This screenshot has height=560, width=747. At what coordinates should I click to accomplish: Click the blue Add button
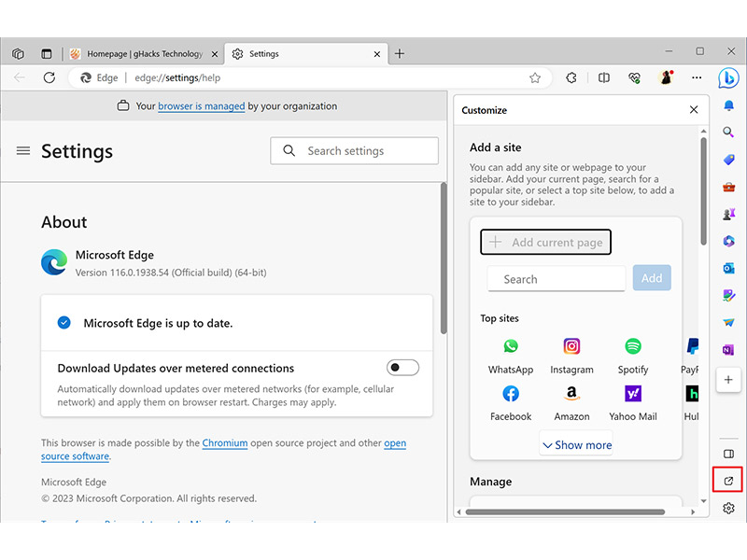coord(652,278)
